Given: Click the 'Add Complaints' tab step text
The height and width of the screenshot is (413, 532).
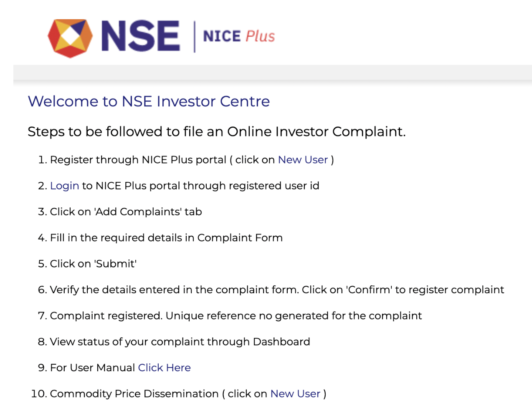Looking at the screenshot, I should 126,212.
